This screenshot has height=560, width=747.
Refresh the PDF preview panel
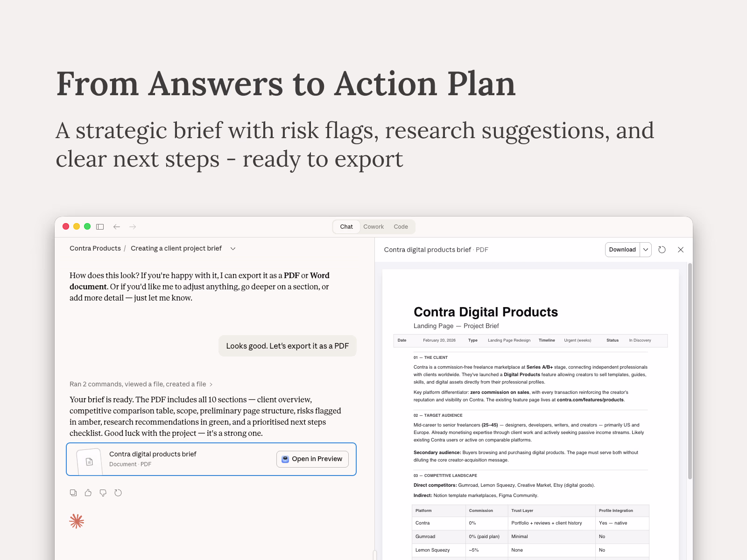point(662,250)
